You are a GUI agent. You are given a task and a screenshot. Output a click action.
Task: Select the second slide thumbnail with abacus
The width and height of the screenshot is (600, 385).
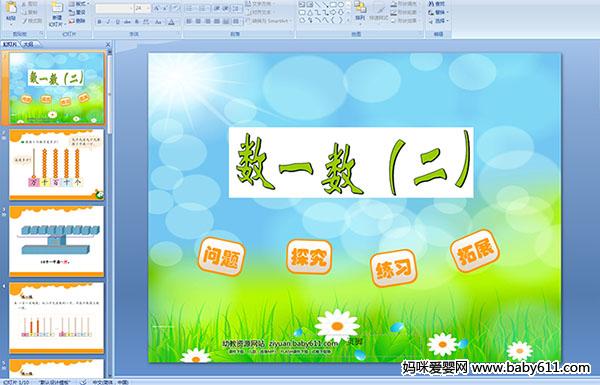coord(57,165)
